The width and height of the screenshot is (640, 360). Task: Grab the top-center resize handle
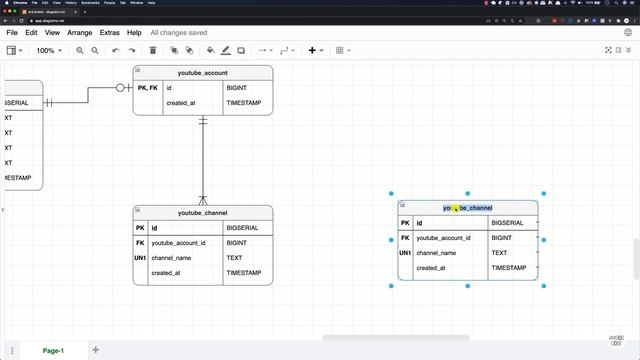coord(468,193)
